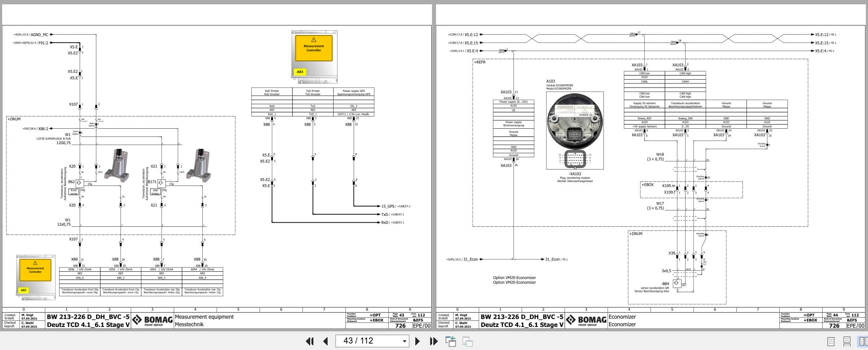
Task: Click the Economizer page title in title block
Action: click(x=622, y=317)
